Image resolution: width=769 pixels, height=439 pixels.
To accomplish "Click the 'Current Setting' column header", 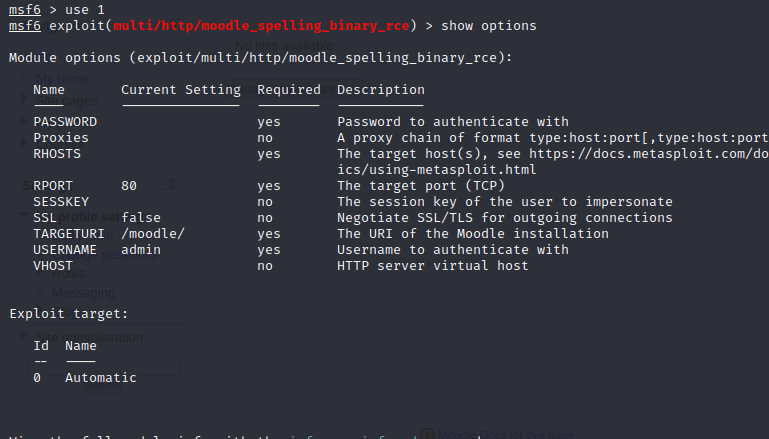I will [x=180, y=90].
